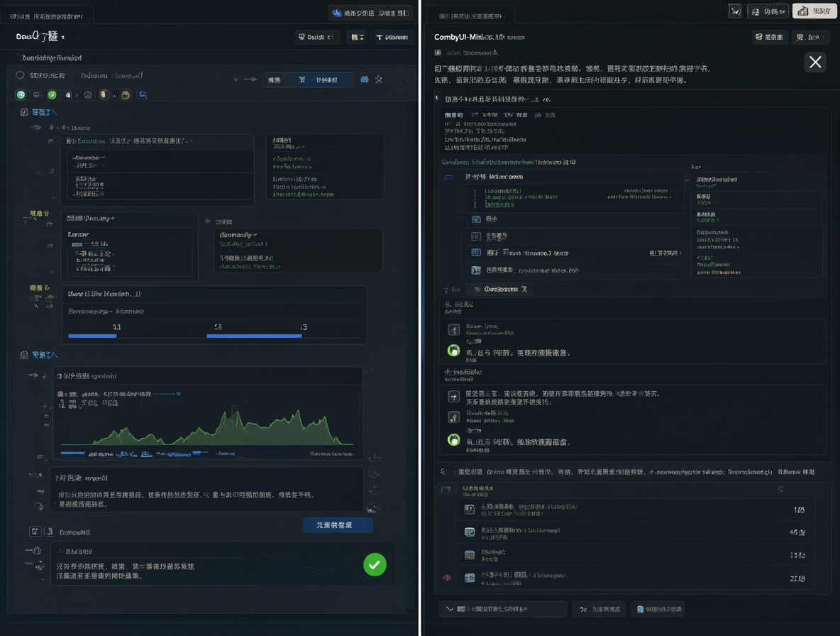This screenshot has height=636, width=840.
Task: Close the CombyUI-Mini panel with X
Action: pyautogui.click(x=815, y=62)
